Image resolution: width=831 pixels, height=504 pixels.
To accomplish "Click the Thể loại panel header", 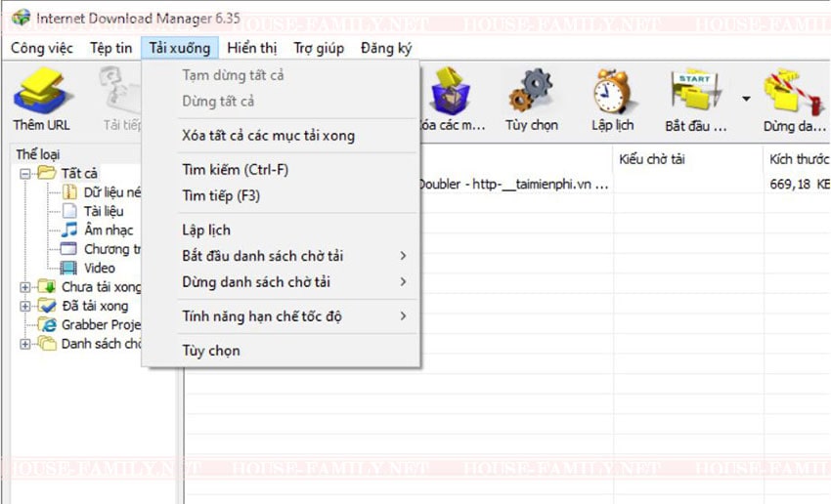I will (x=37, y=154).
